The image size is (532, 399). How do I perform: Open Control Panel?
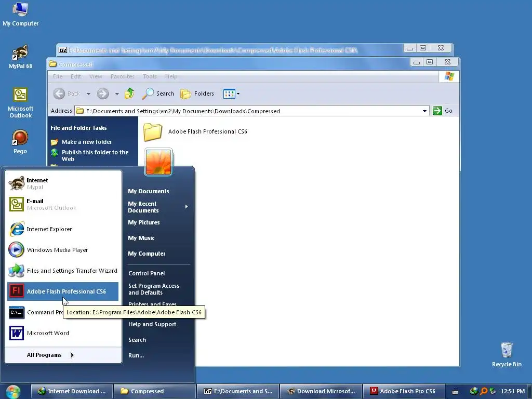(x=147, y=273)
